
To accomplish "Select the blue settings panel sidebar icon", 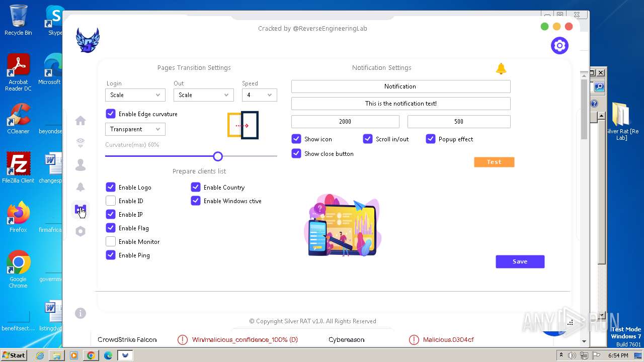I will tap(80, 209).
